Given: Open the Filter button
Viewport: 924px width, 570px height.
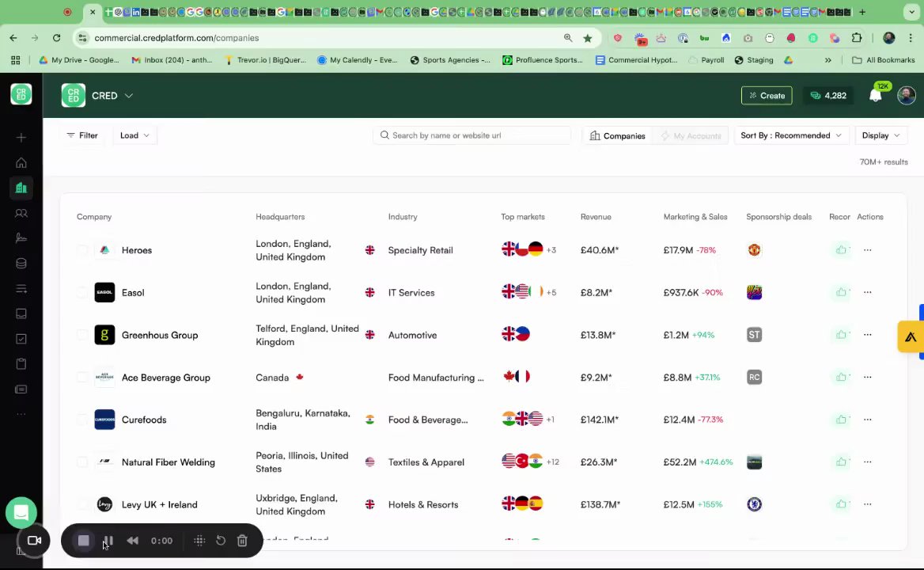Looking at the screenshot, I should [82, 135].
